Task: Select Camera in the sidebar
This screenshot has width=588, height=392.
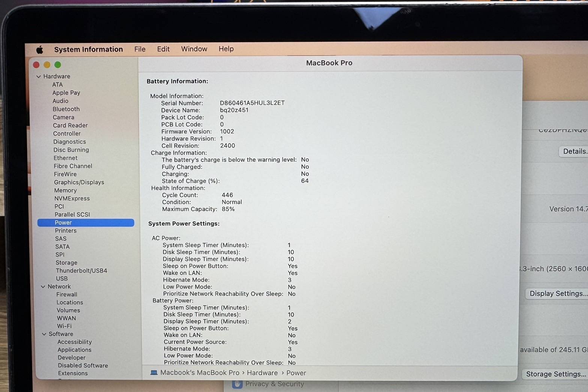Action: coord(63,117)
